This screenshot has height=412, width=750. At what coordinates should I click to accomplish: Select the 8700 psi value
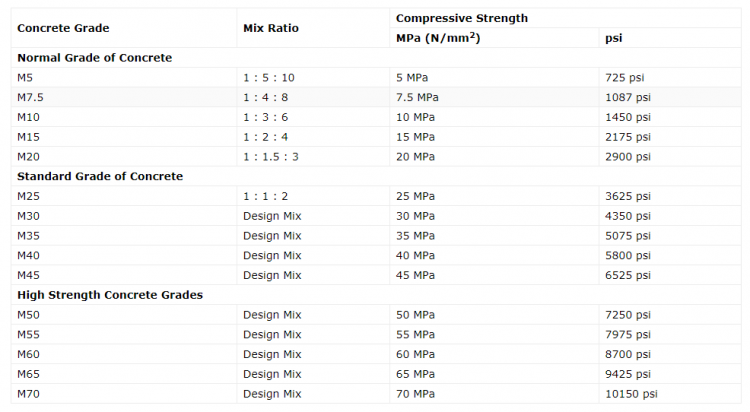627,354
